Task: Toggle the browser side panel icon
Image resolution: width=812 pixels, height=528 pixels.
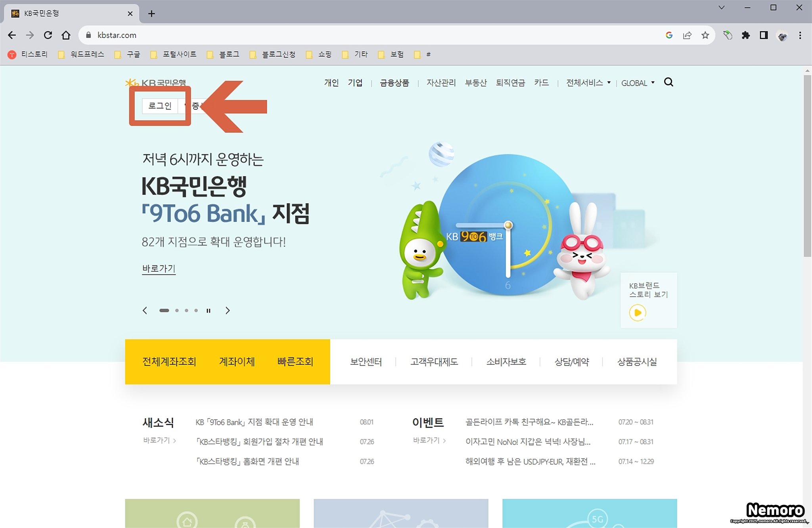Action: coord(764,35)
